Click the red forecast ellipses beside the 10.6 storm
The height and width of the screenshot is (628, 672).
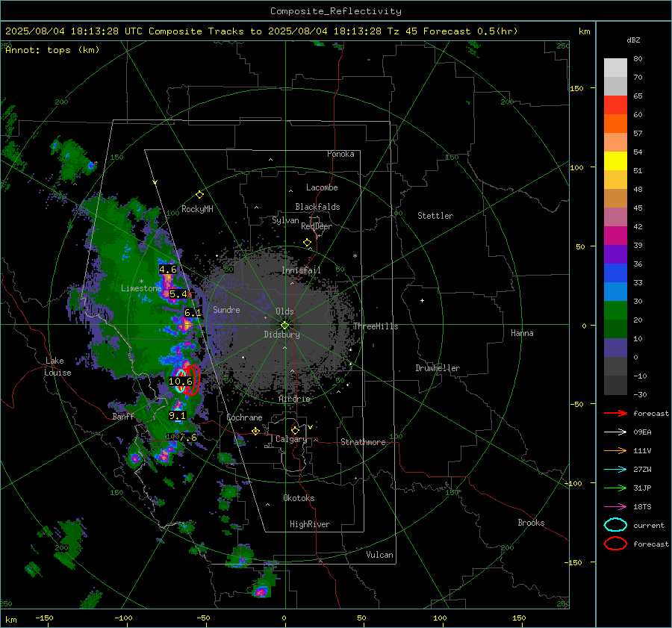point(193,379)
